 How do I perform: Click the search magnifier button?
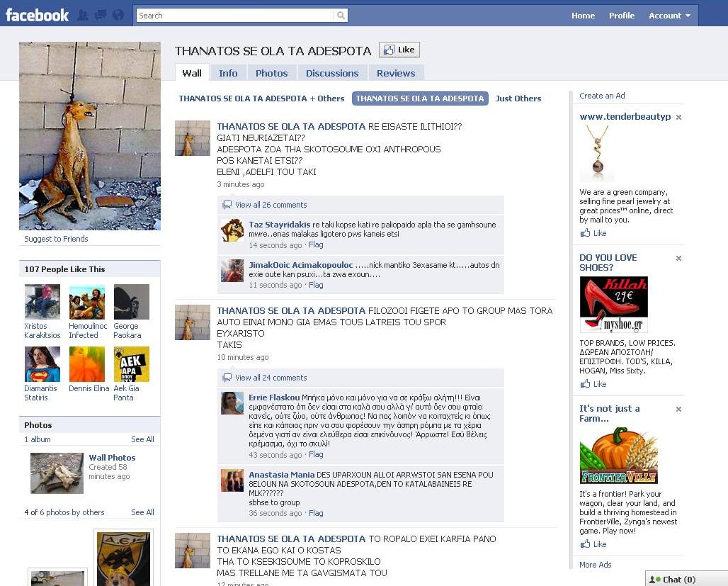(341, 16)
